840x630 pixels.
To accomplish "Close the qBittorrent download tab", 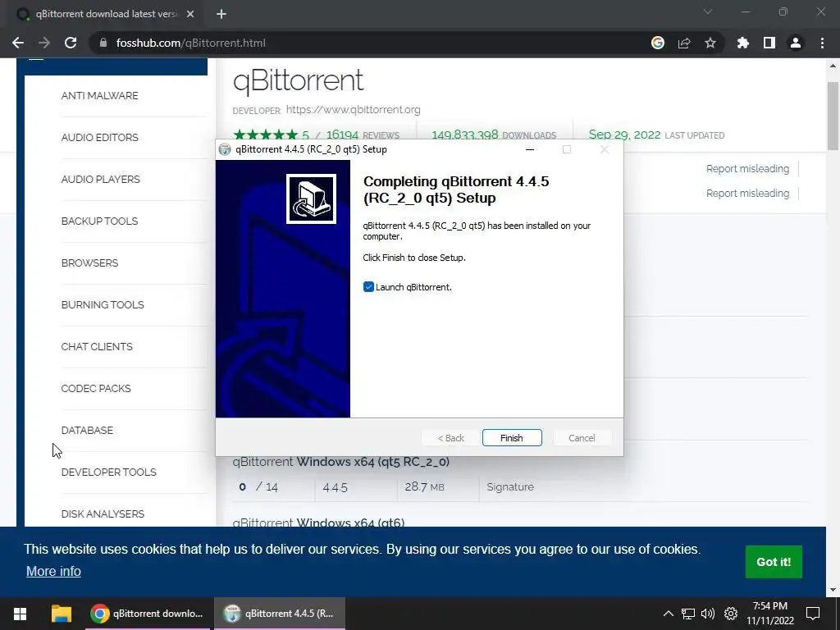I will point(190,15).
